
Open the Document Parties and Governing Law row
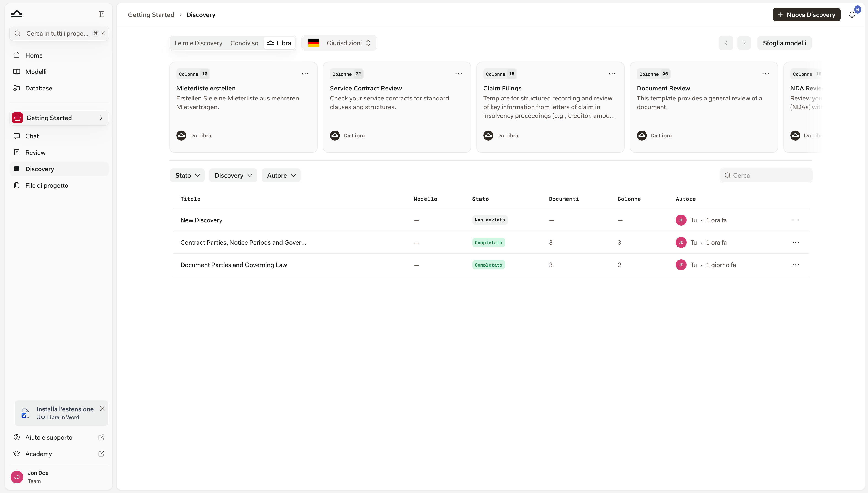[491, 265]
